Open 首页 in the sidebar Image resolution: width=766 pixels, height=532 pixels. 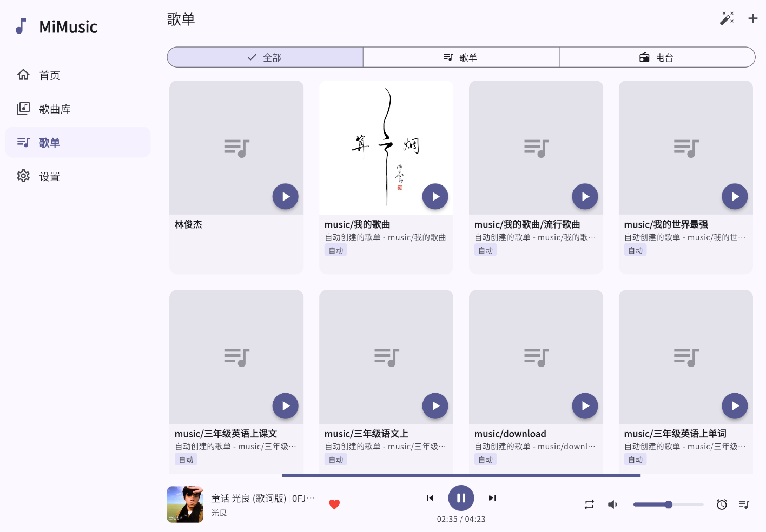(x=50, y=75)
